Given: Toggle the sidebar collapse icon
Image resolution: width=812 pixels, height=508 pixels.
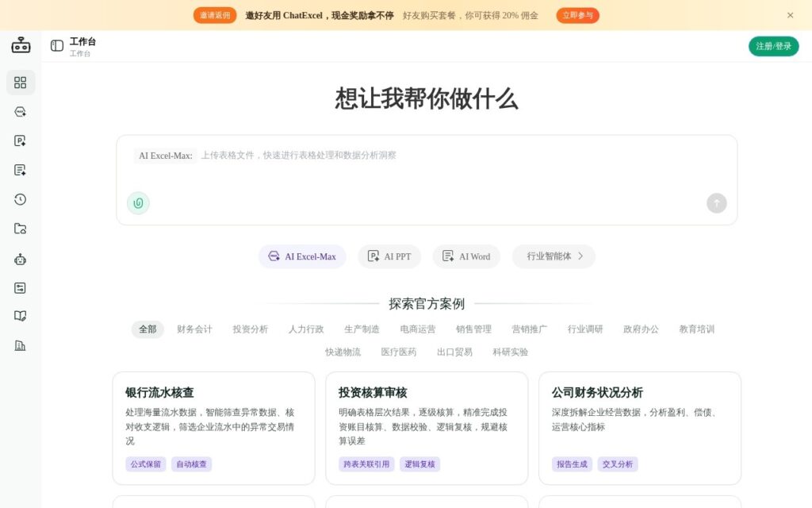Looking at the screenshot, I should click(x=57, y=45).
